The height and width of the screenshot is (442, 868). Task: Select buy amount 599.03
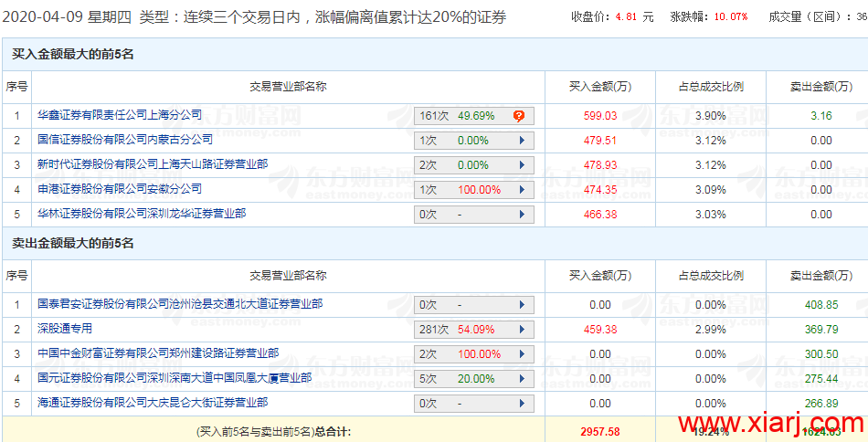tap(600, 116)
